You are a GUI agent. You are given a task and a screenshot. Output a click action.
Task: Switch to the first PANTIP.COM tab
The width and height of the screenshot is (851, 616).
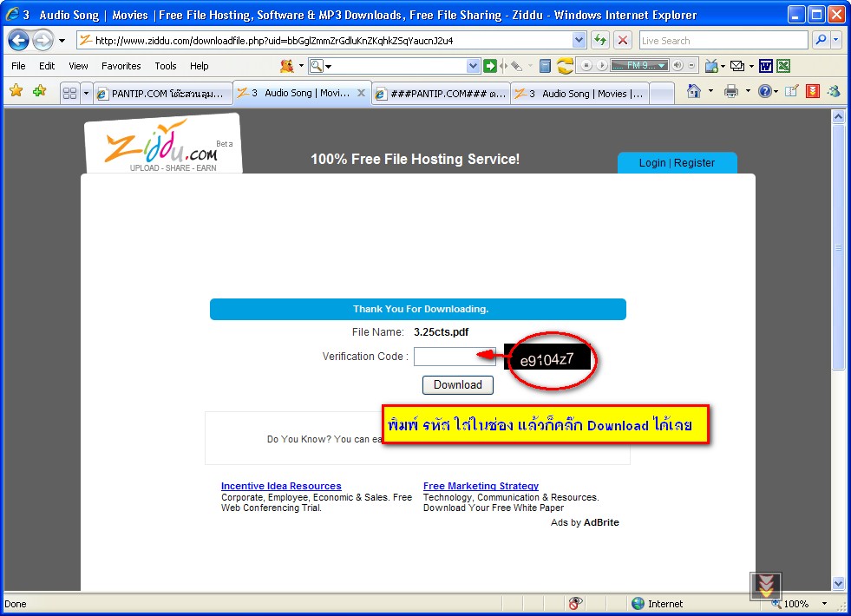point(162,94)
